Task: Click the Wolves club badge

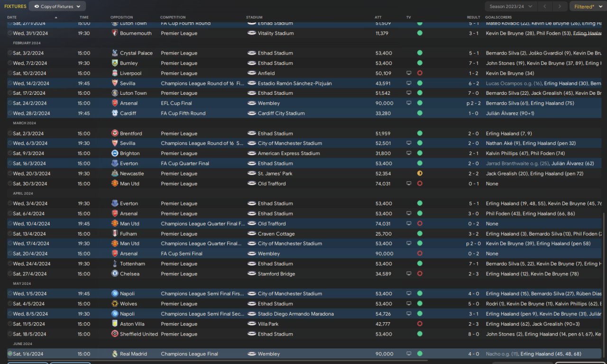Action: click(114, 304)
